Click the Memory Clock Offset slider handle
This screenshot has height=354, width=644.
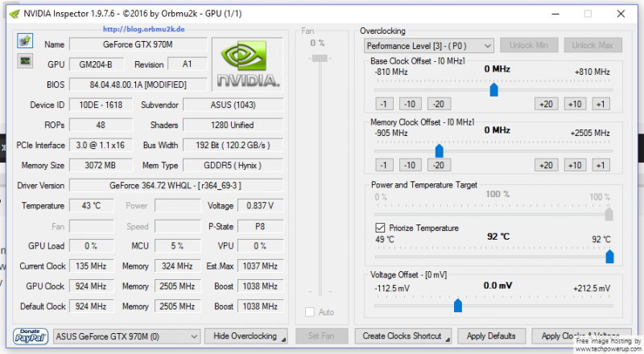pyautogui.click(x=439, y=150)
